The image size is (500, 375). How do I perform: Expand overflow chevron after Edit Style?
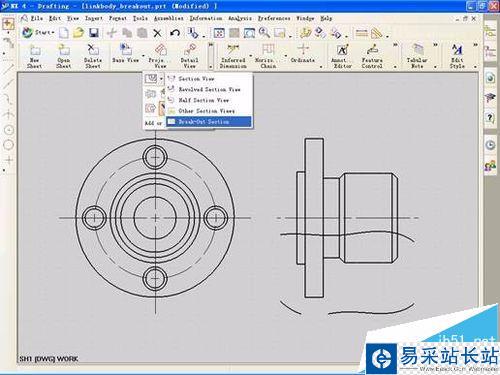pos(475,45)
